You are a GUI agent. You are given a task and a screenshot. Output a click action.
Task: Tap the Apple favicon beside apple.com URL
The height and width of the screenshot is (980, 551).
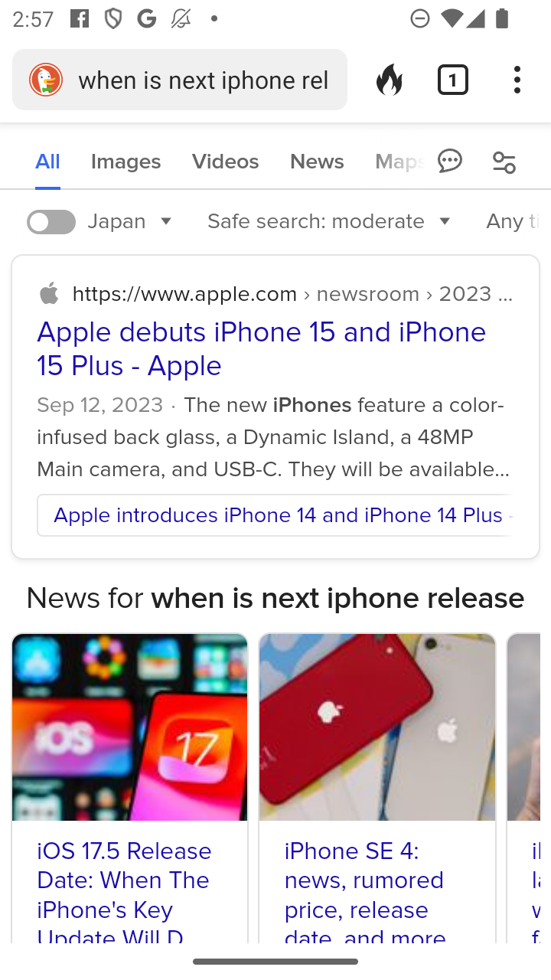click(x=50, y=293)
